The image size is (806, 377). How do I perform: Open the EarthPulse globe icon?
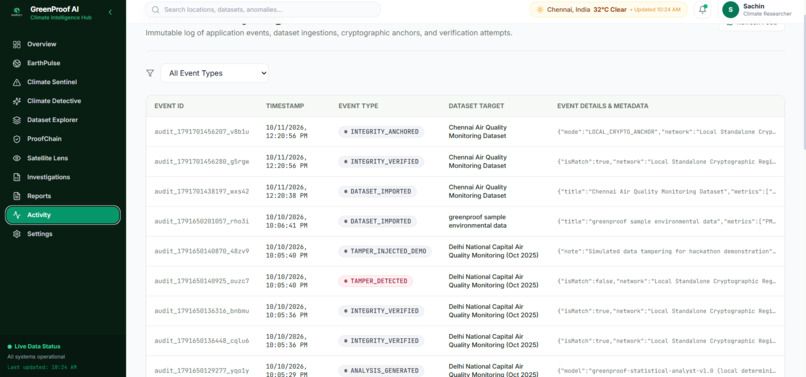point(16,63)
